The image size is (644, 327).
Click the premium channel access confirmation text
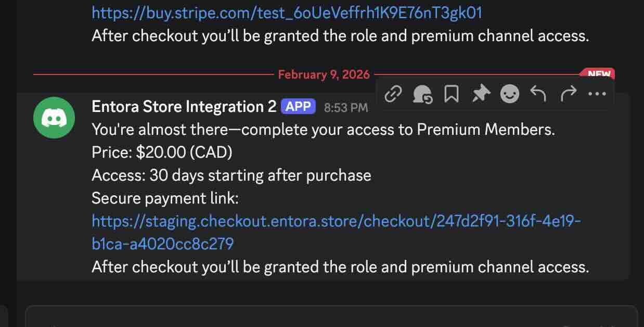coord(340,267)
